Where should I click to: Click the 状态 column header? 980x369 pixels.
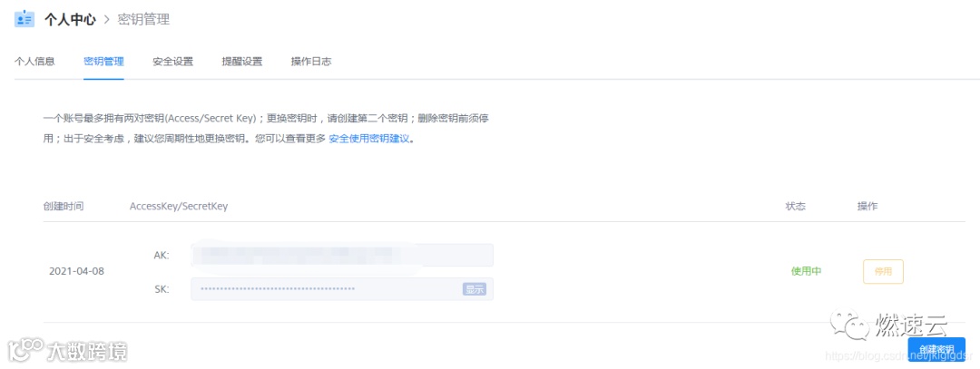click(x=796, y=206)
